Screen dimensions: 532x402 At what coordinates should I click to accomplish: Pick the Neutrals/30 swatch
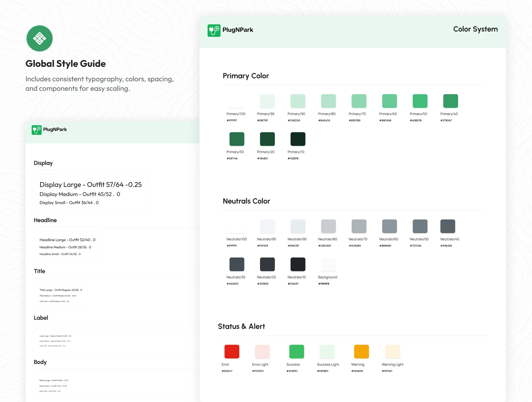pos(237,265)
